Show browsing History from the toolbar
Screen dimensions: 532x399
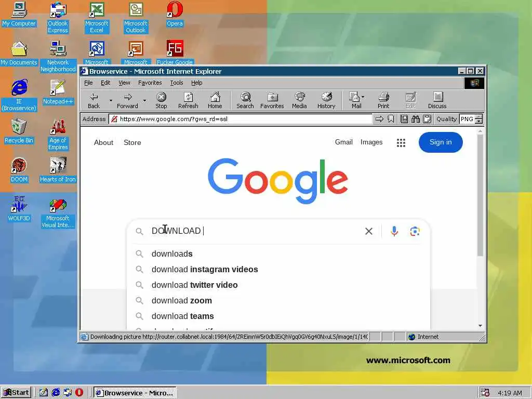point(326,100)
